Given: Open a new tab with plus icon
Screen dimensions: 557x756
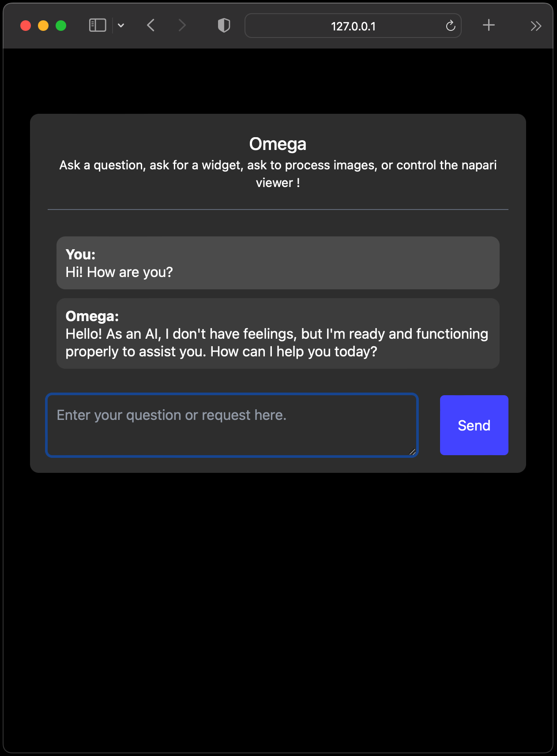Looking at the screenshot, I should [489, 25].
